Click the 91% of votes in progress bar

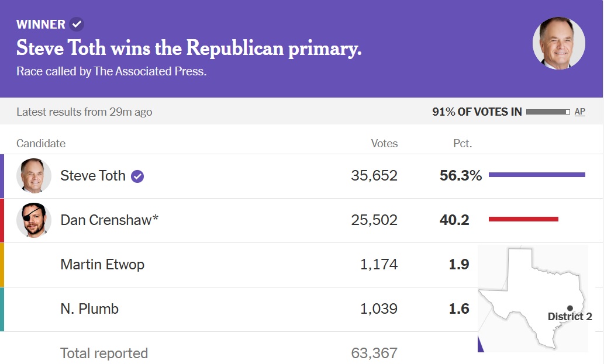pyautogui.click(x=547, y=112)
